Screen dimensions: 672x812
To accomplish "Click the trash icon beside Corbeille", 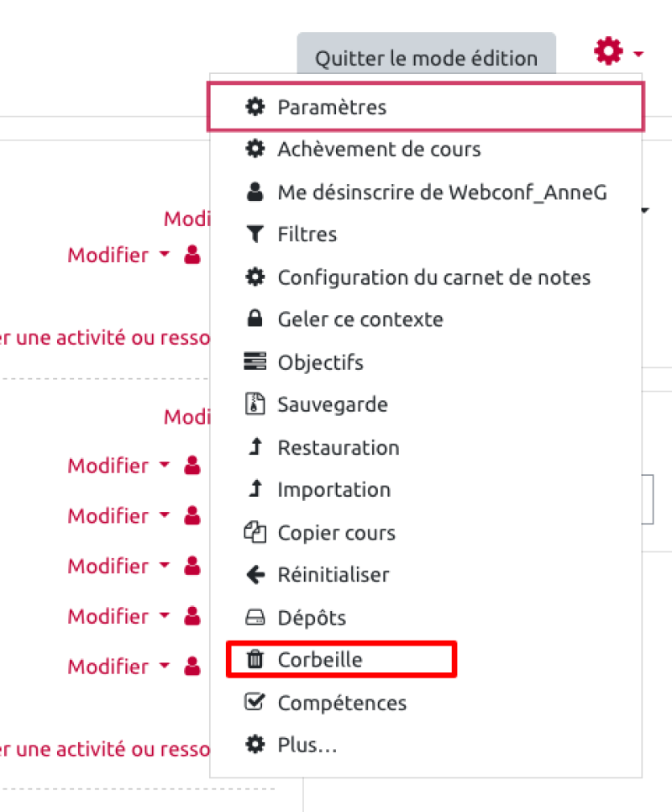I will (254, 660).
